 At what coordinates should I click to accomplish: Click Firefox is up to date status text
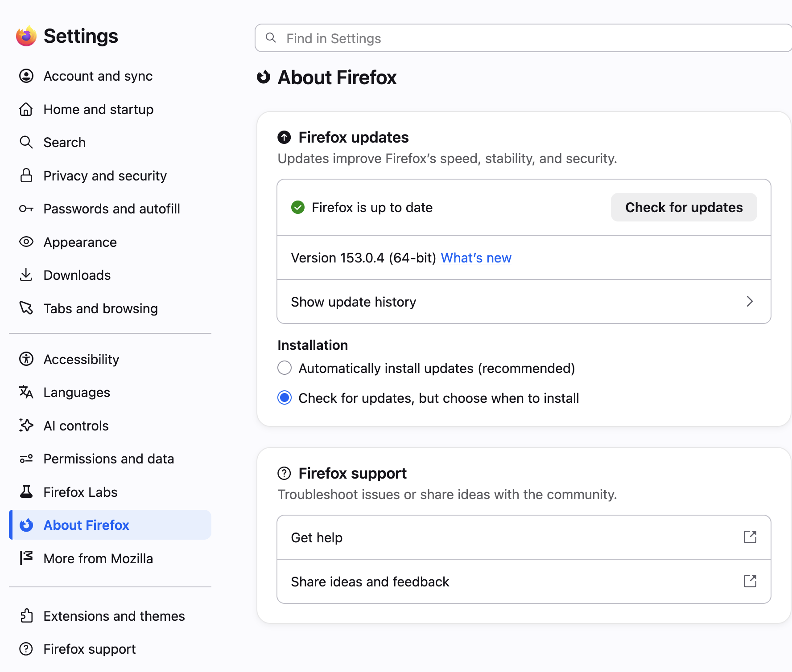pyautogui.click(x=372, y=208)
